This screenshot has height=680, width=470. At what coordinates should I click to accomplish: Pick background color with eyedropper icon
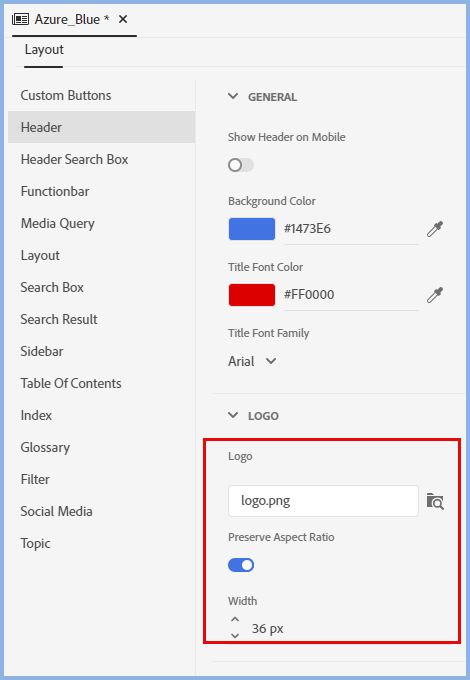[434, 229]
